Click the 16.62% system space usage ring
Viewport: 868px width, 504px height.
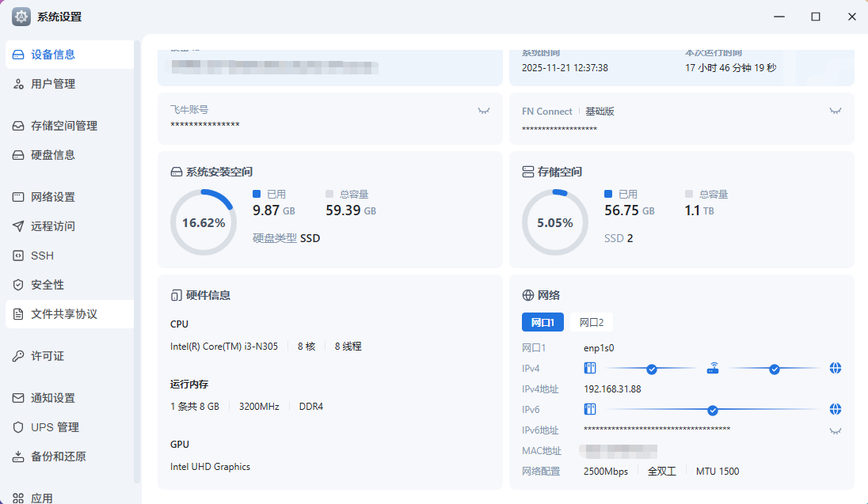coord(204,222)
